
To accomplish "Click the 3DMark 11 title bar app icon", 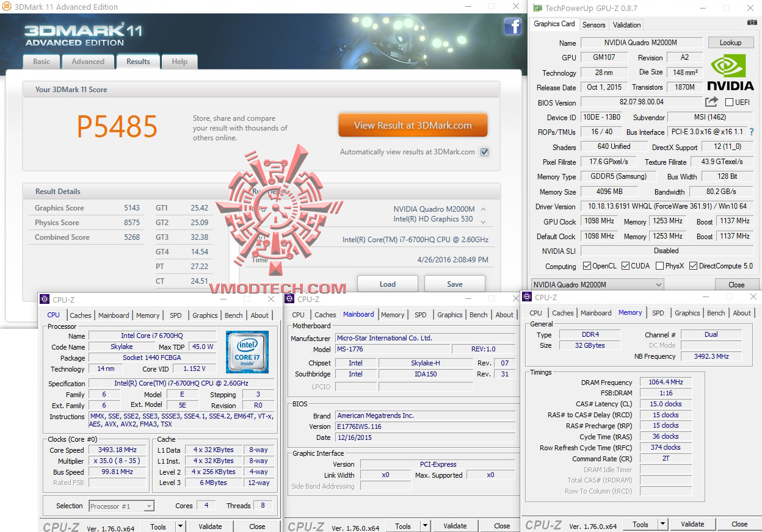I will (x=7, y=7).
